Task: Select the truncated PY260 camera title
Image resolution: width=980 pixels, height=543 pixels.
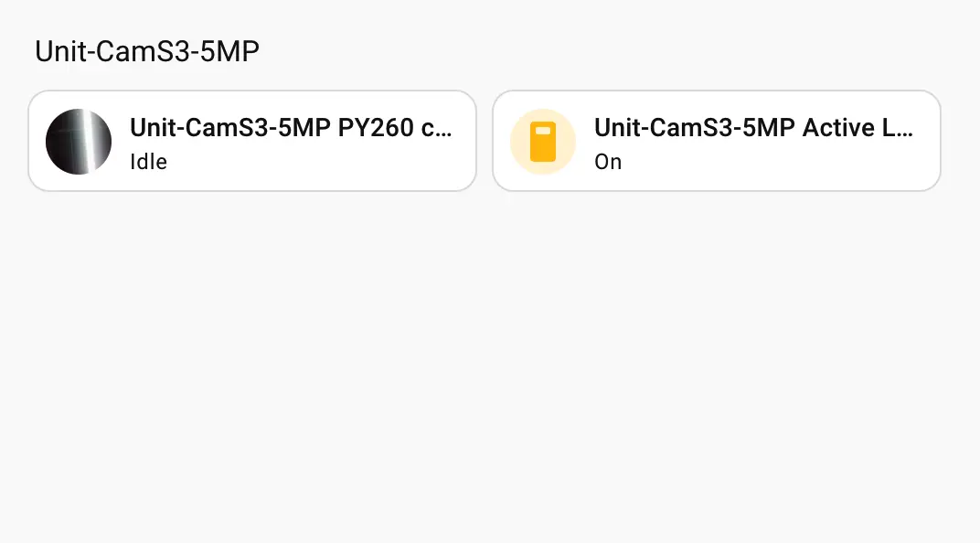Action: [x=291, y=128]
